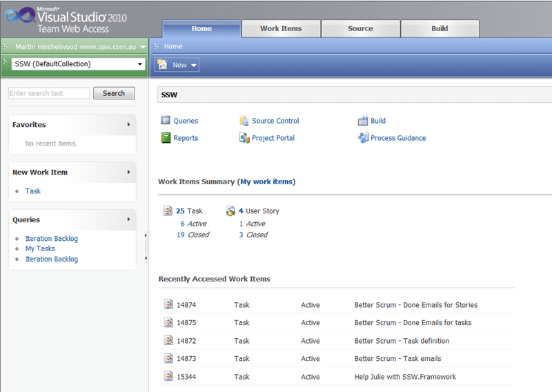Click grip handle beside Martin Hinshelwood bar

coord(5,46)
